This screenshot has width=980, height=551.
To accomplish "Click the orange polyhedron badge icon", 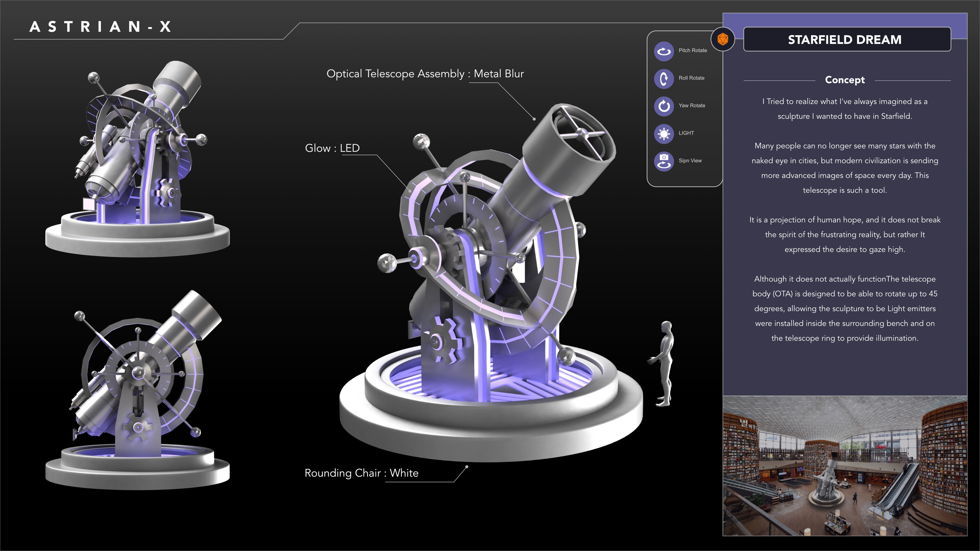I will tap(723, 39).
